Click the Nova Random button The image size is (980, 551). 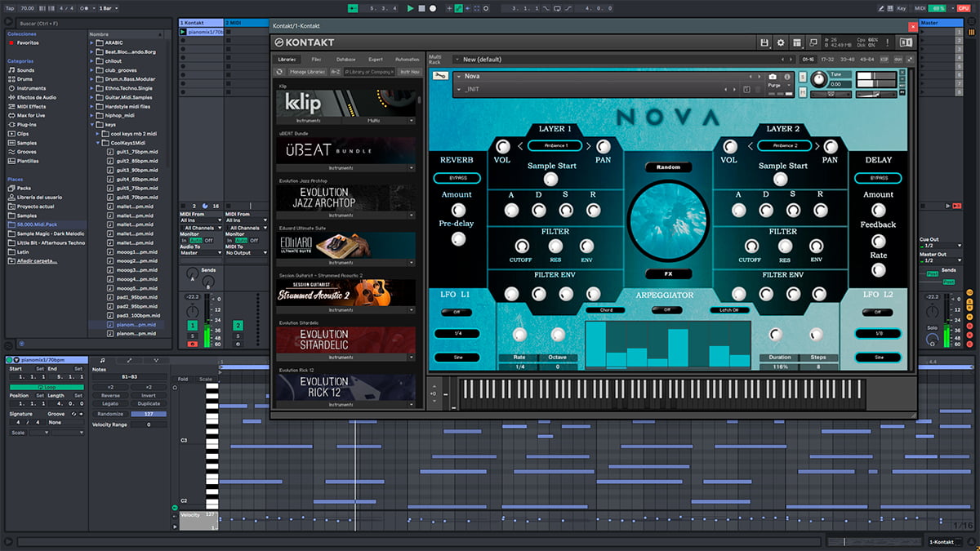coord(667,167)
